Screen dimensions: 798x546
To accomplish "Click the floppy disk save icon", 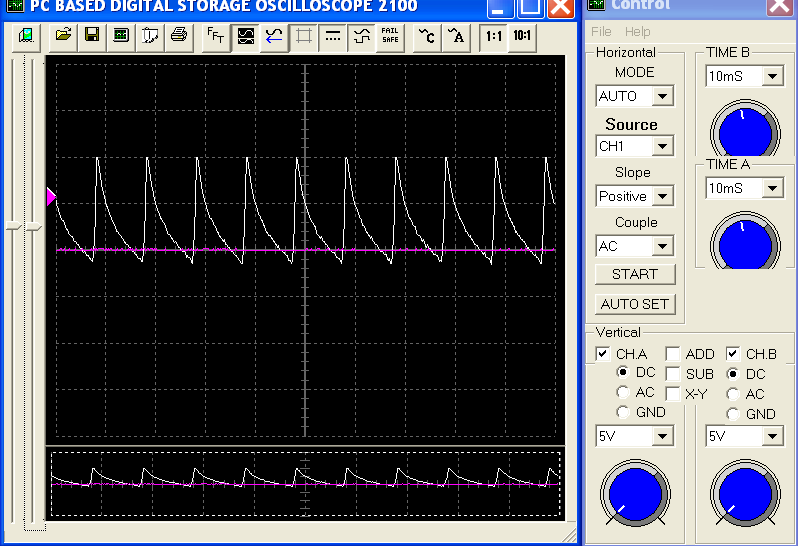I will (x=92, y=37).
